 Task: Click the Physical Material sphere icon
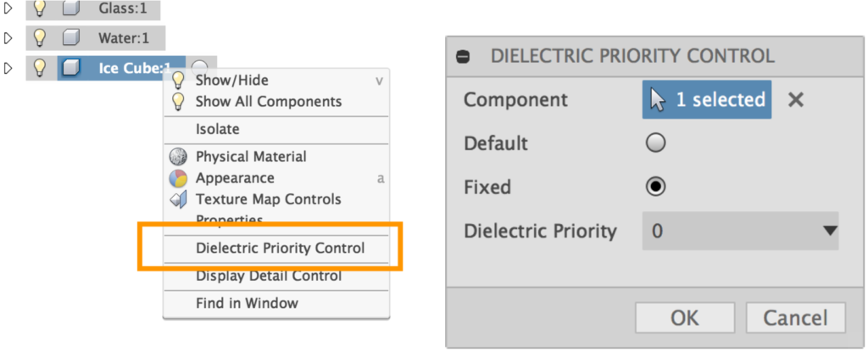tap(179, 157)
